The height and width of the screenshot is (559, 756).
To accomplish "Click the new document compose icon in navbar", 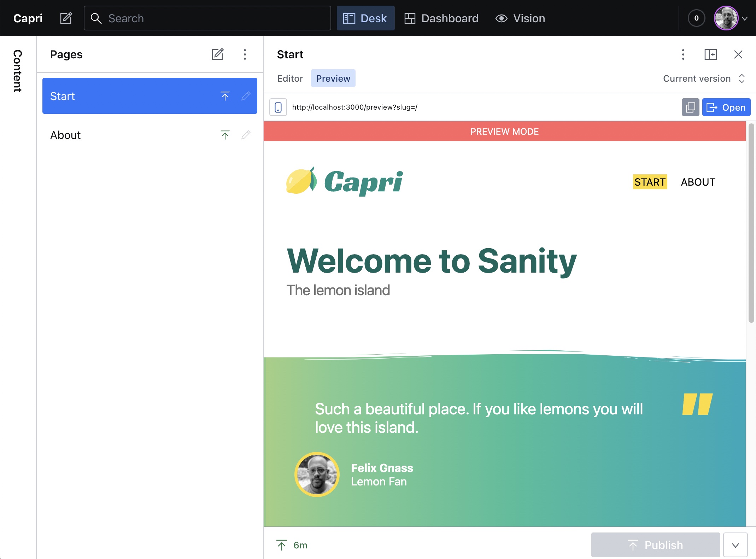I will click(x=66, y=18).
